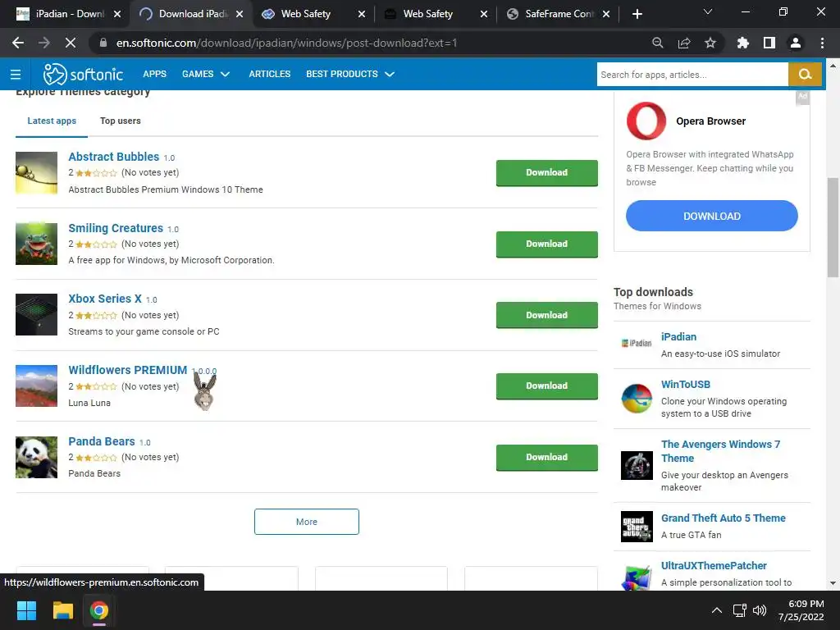This screenshot has width=840, height=630.
Task: Download the Xbox Series X app
Action: [x=546, y=315]
